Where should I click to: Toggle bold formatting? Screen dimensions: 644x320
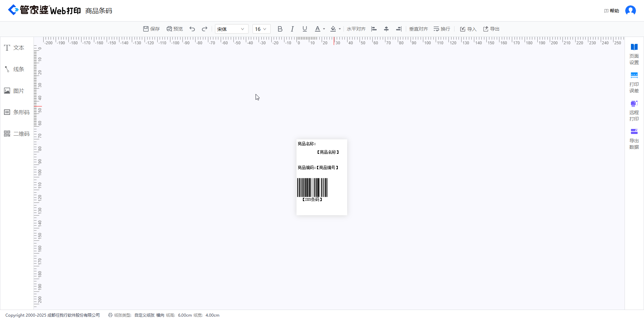tap(280, 29)
